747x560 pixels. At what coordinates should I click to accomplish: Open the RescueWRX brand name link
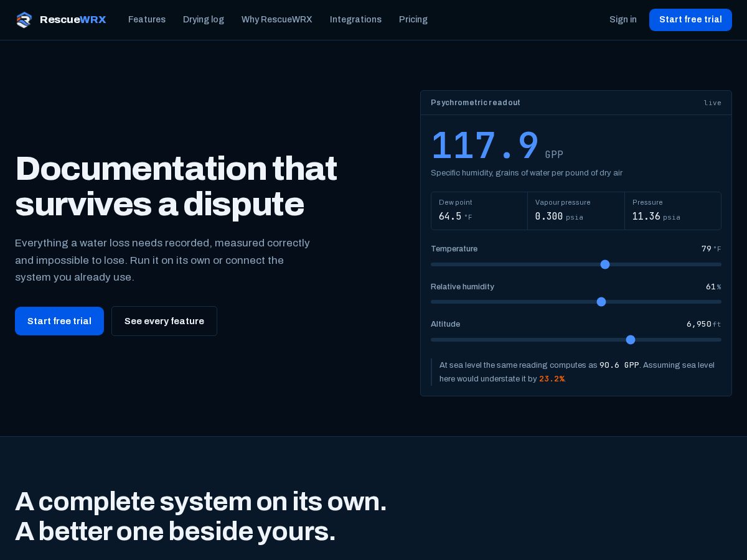[73, 20]
